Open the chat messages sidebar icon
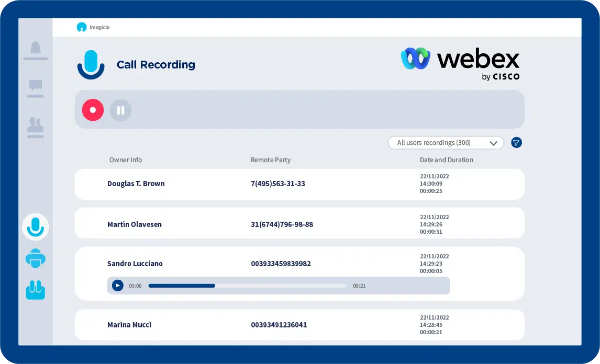This screenshot has height=364, width=600. (x=35, y=87)
